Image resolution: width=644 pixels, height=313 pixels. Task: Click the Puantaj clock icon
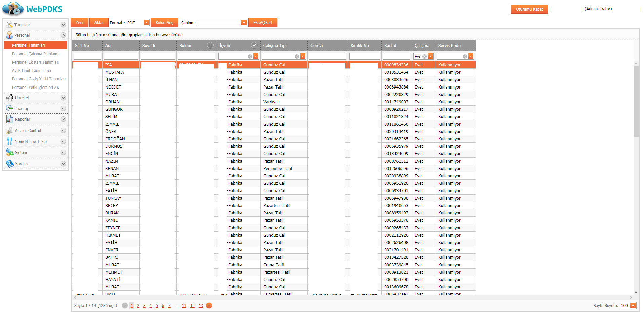click(x=9, y=109)
